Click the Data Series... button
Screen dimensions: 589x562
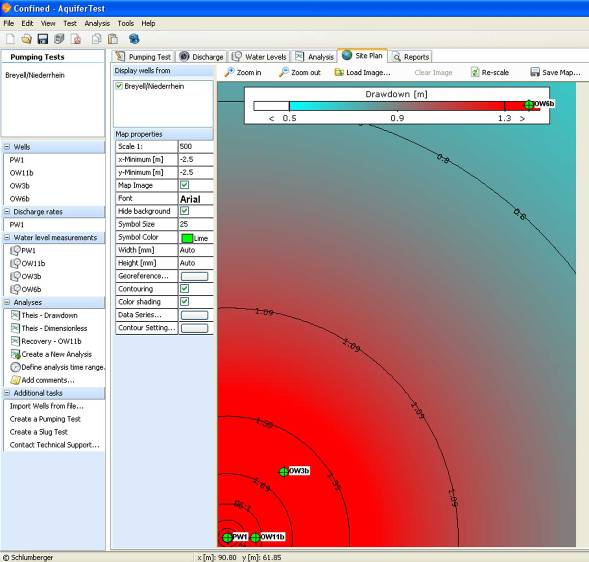[x=194, y=315]
